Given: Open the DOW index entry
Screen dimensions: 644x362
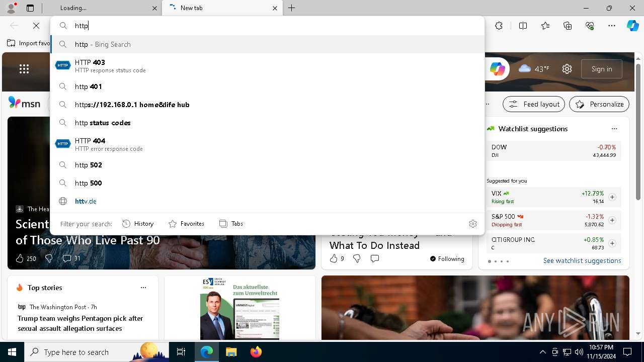Looking at the screenshot, I should coord(553,151).
